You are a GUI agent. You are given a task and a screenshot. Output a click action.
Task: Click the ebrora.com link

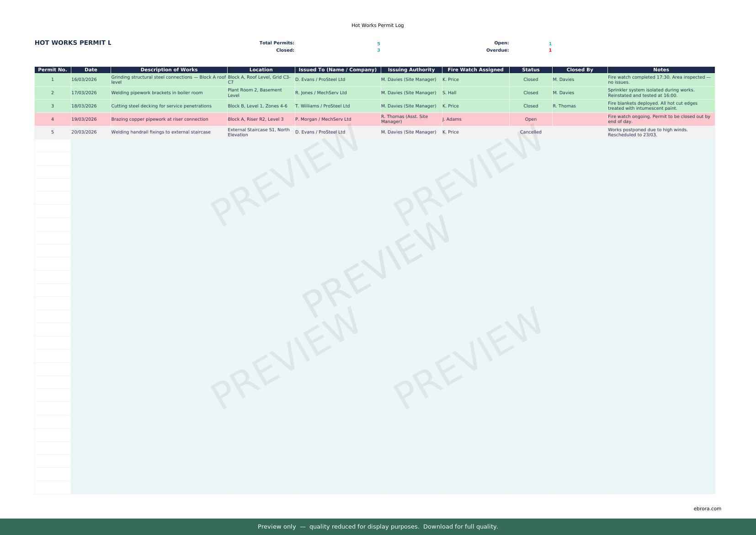707,508
